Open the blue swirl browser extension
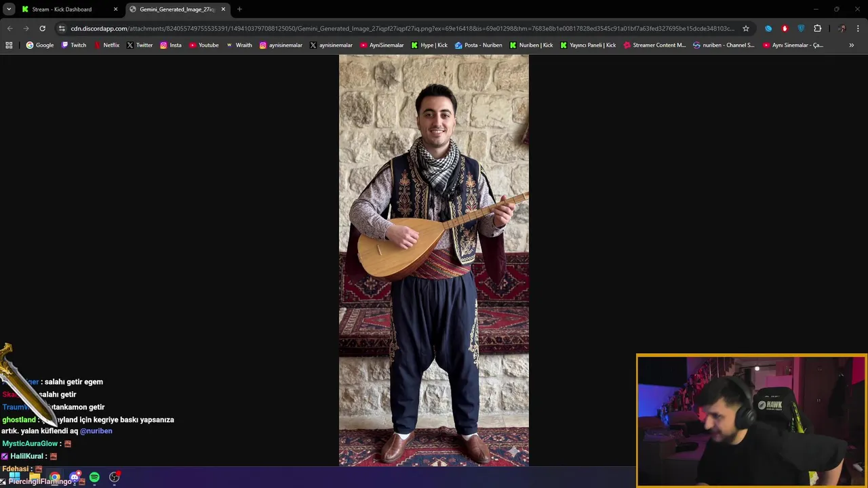The width and height of the screenshot is (868, 488). point(768,28)
